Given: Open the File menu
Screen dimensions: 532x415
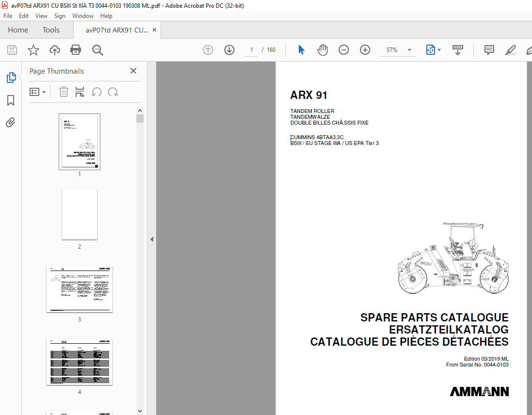Looking at the screenshot, I should coord(8,16).
